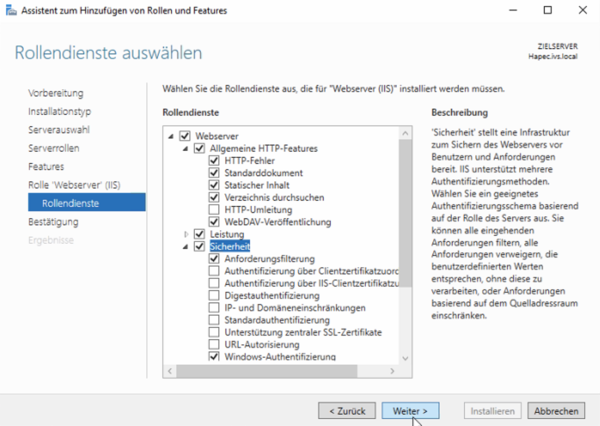The width and height of the screenshot is (600, 426).
Task: Click the Hapec.ivs.local server name
Action: [553, 56]
